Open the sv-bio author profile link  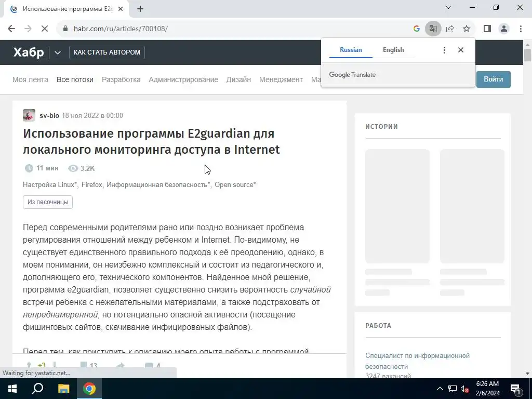[x=49, y=115]
